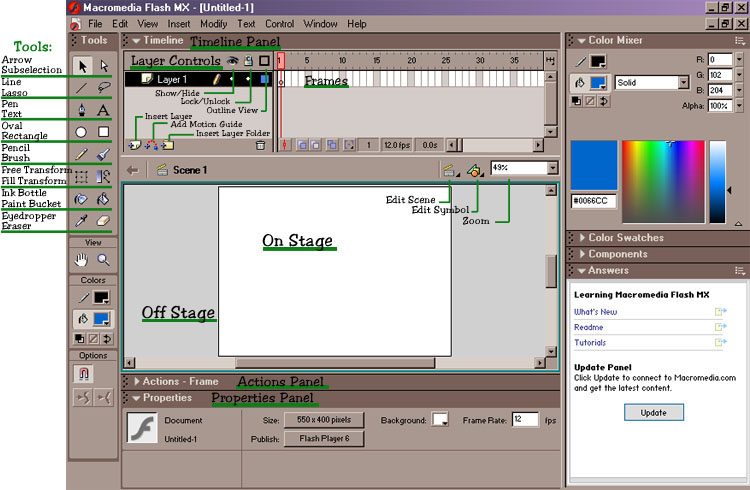The width and height of the screenshot is (750, 490).
Task: Toggle the Snap to Objects magnet option
Action: [83, 374]
